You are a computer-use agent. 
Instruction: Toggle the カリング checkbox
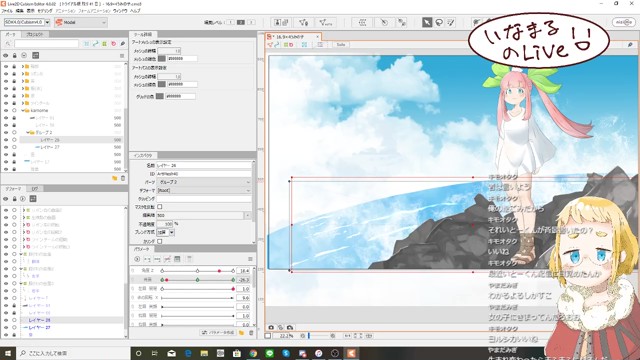coord(160,241)
